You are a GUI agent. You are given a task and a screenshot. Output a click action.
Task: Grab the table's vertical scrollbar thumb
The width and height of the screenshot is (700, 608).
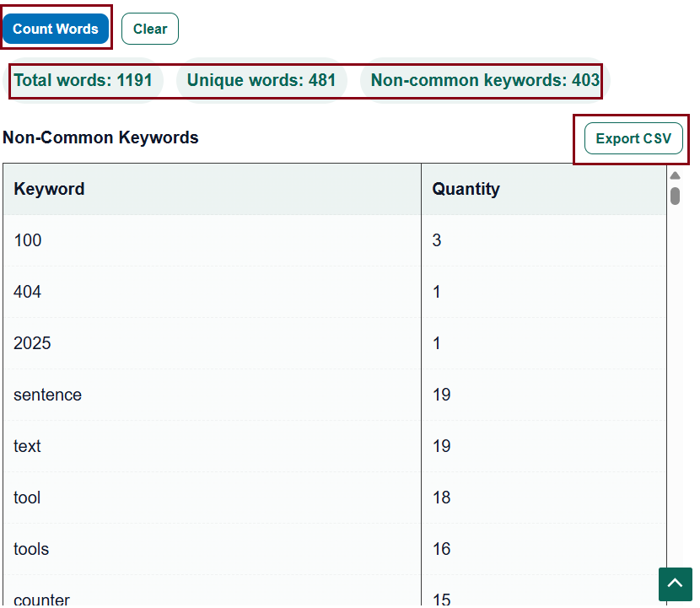pos(675,196)
